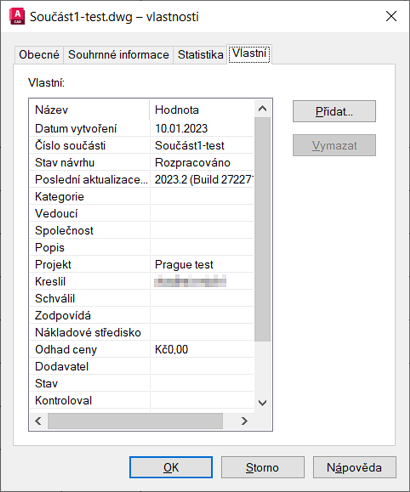Click the scroll down arrow in the properties list
Screen dimensions: 410x492
click(262, 403)
